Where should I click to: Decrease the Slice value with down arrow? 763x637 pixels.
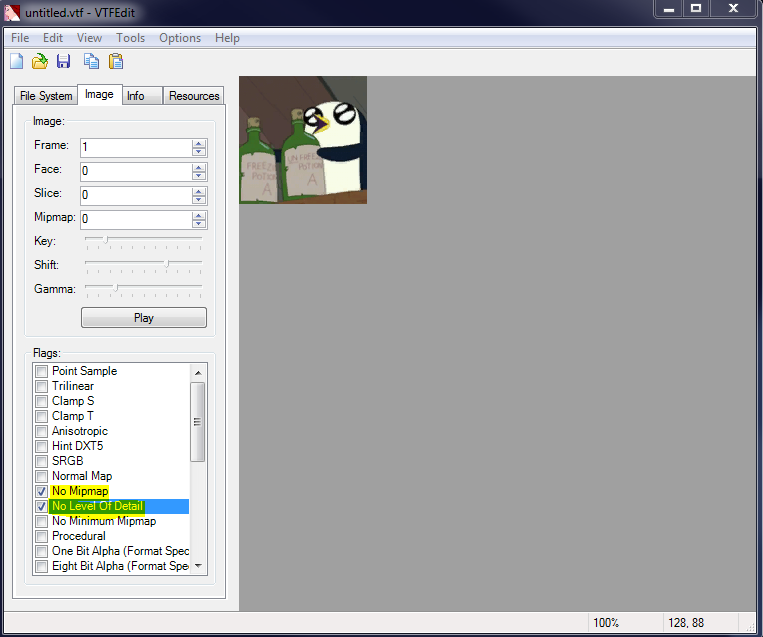(x=199, y=199)
